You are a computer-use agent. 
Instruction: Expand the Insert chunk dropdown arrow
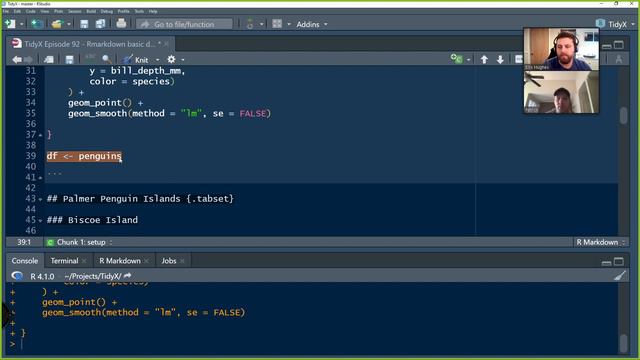click(x=469, y=60)
